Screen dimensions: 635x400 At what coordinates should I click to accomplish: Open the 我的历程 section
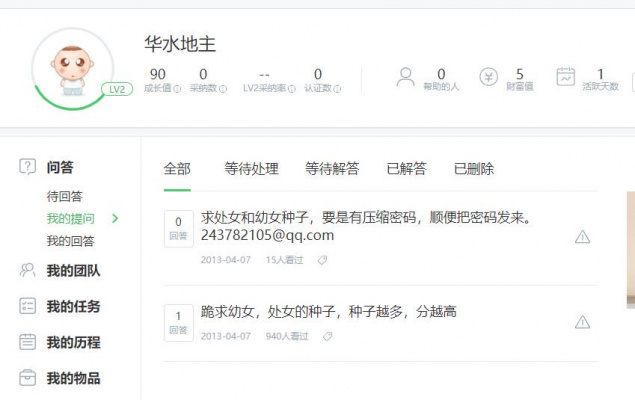pos(73,342)
